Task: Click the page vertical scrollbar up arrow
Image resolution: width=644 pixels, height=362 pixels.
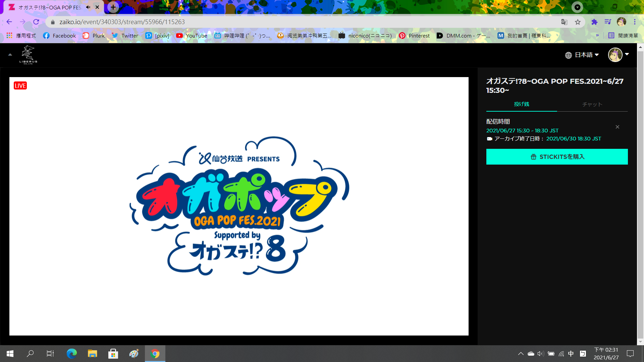Action: click(640, 47)
